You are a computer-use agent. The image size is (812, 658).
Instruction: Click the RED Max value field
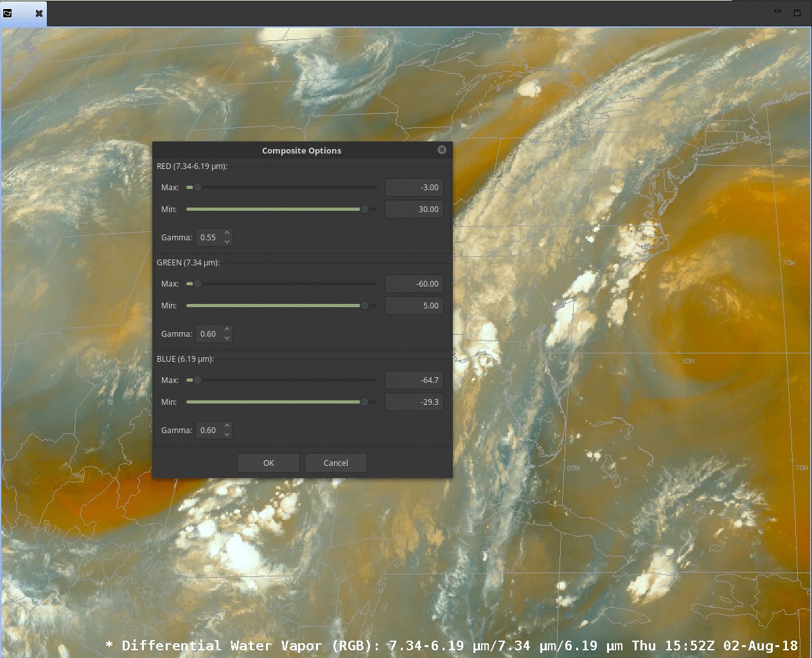[414, 188]
